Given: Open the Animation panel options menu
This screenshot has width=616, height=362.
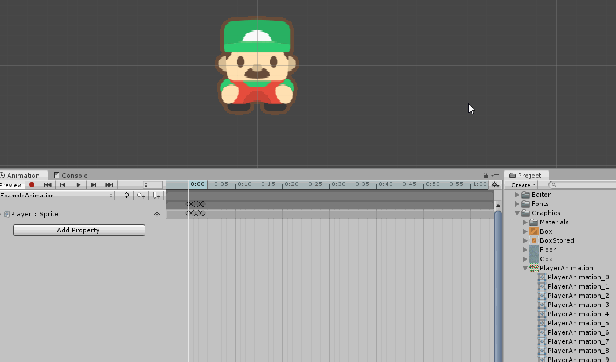Looking at the screenshot, I should [495, 175].
